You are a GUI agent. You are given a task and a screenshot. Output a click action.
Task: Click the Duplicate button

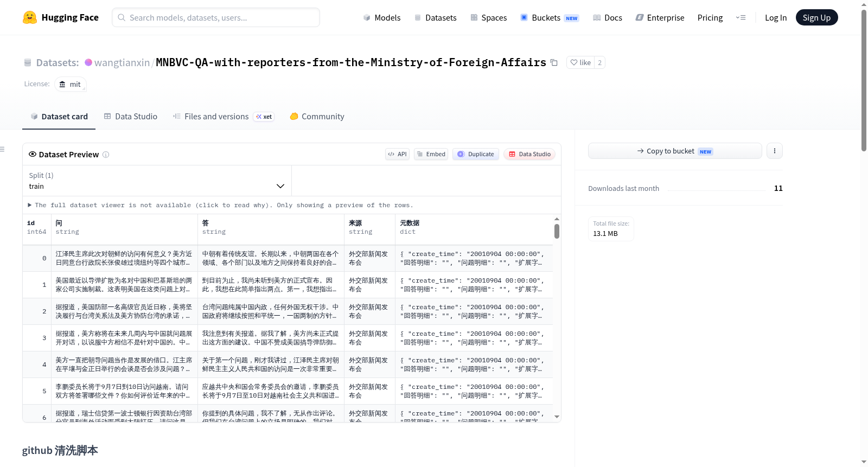476,154
